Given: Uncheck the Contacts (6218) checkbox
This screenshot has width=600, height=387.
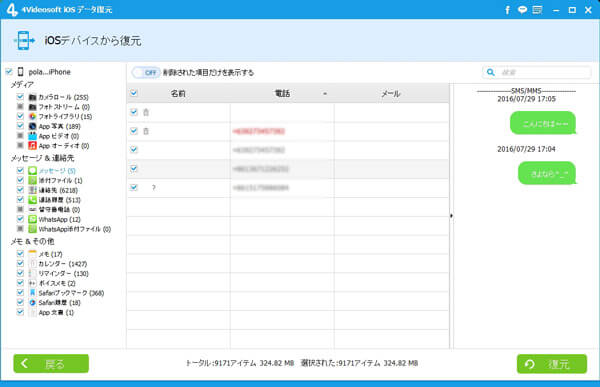Looking at the screenshot, I should (x=20, y=190).
